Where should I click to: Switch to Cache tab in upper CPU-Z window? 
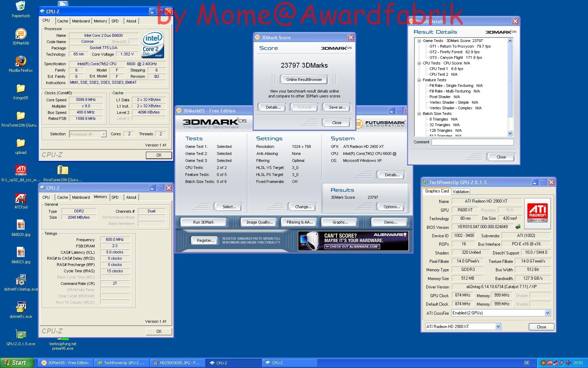click(x=62, y=21)
